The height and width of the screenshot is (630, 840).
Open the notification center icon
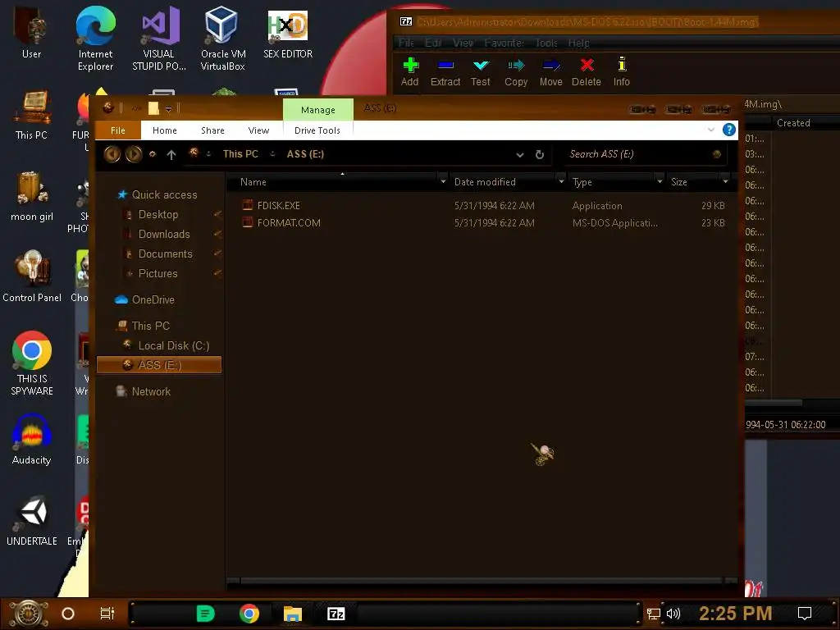click(x=805, y=614)
